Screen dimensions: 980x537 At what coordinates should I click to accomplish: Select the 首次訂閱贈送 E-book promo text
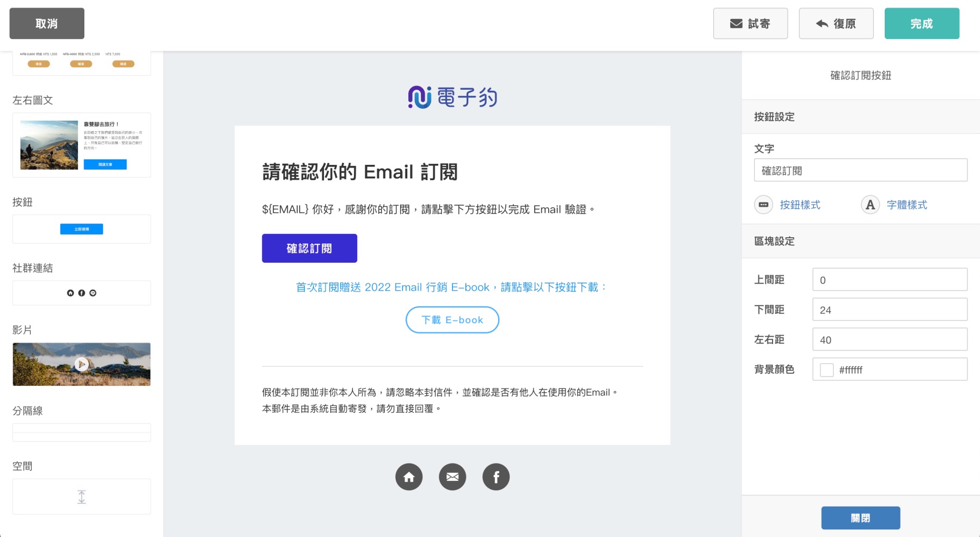(x=451, y=287)
